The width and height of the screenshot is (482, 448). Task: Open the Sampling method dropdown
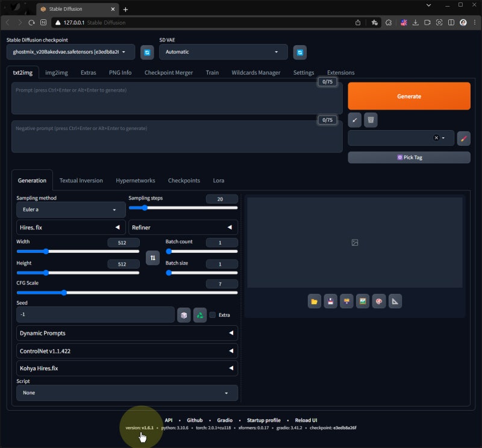[x=70, y=210]
